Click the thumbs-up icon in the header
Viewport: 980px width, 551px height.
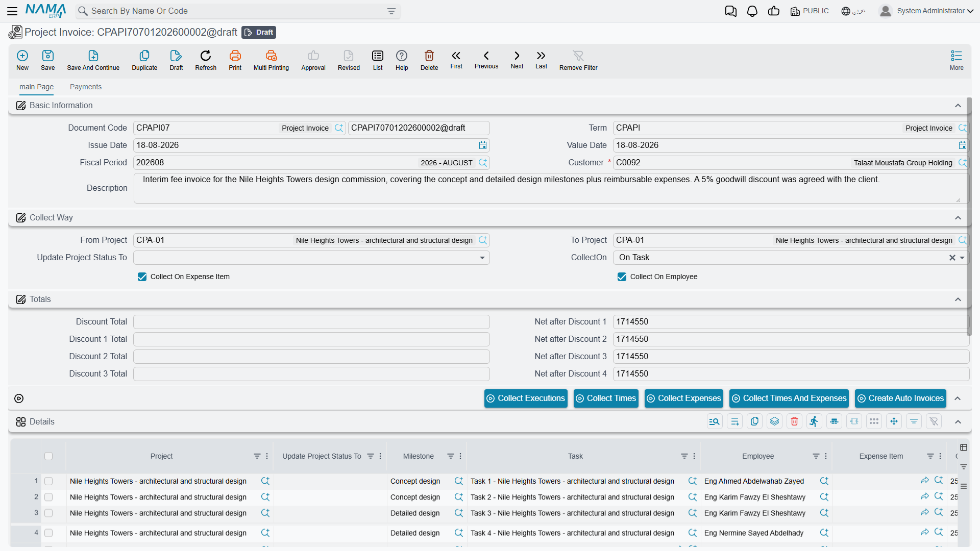click(774, 11)
